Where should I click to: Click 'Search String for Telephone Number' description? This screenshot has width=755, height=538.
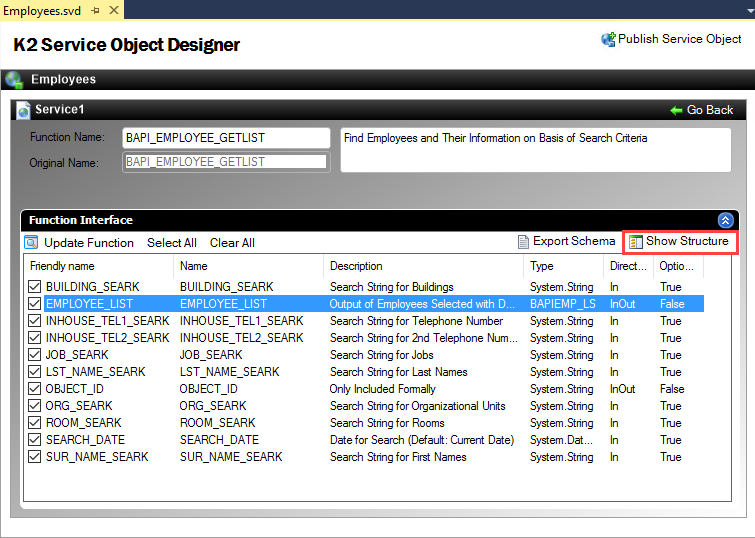coord(417,321)
